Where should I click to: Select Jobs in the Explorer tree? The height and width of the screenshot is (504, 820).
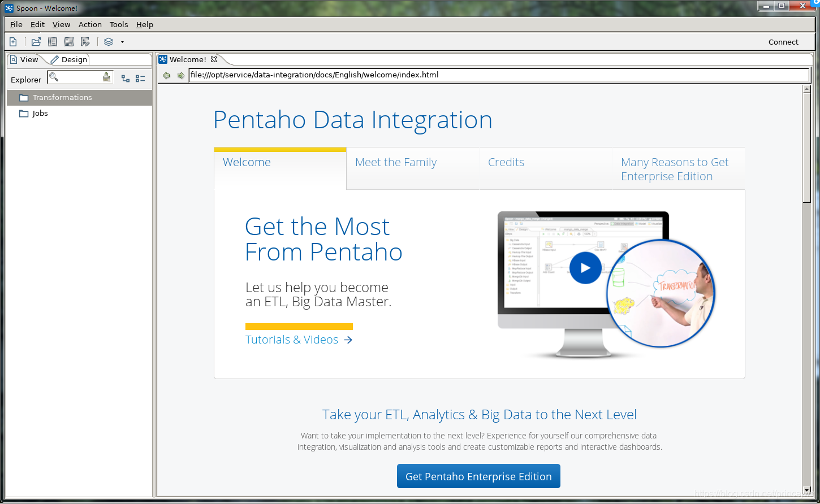click(x=79, y=114)
